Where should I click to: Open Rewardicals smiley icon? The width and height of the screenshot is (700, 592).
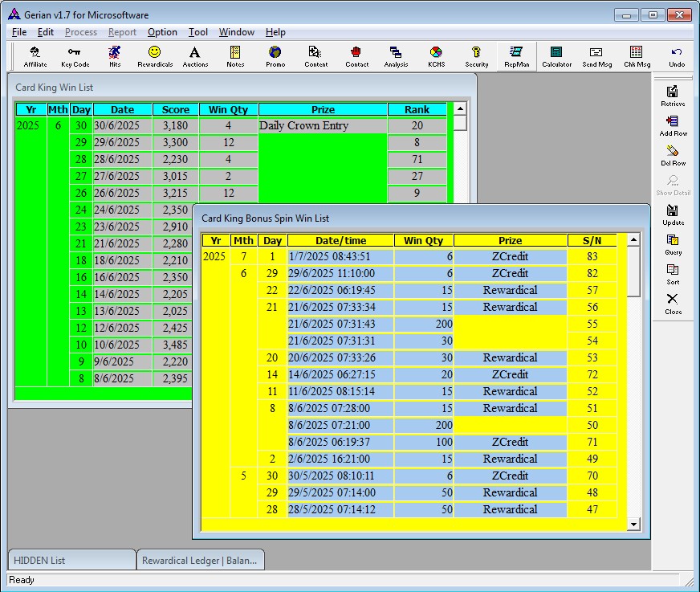tap(155, 56)
